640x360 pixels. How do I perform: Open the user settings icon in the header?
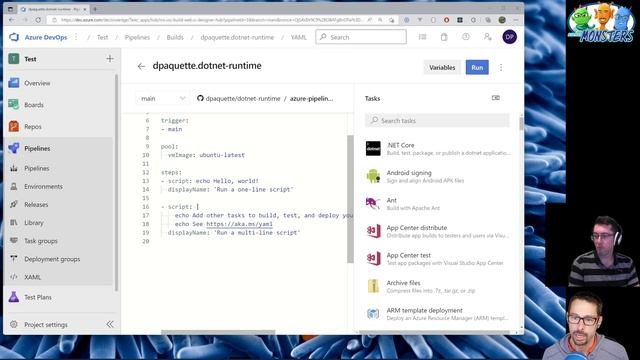487,37
